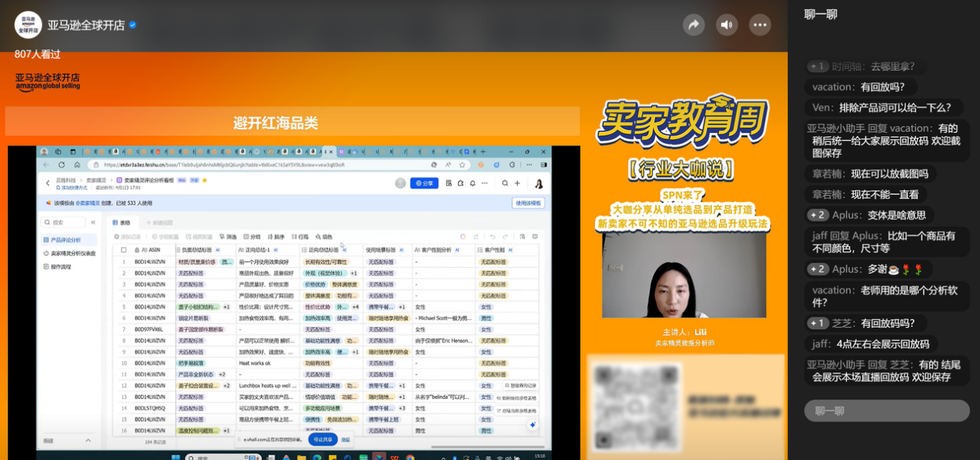Image resolution: width=980 pixels, height=460 pixels.
Task: Open the 客户性别分析 column header
Action: [x=444, y=250]
